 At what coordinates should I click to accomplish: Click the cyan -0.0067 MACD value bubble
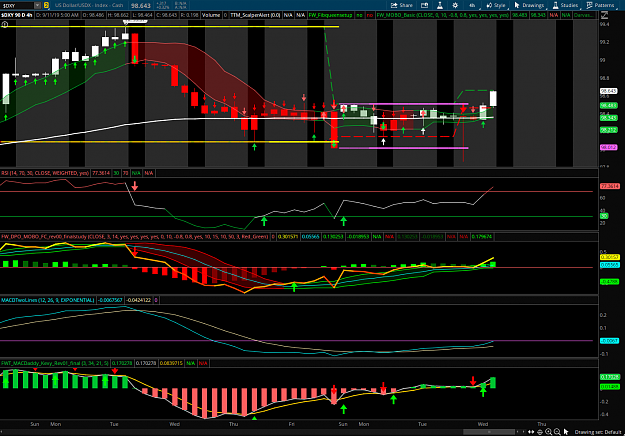coord(609,341)
